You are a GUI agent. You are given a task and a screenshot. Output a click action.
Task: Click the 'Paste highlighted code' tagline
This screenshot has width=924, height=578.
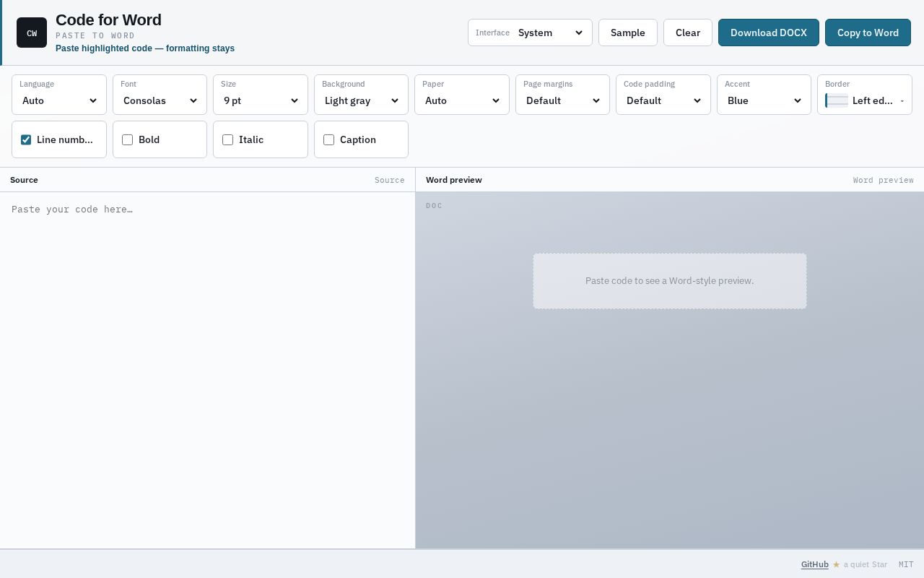point(145,48)
